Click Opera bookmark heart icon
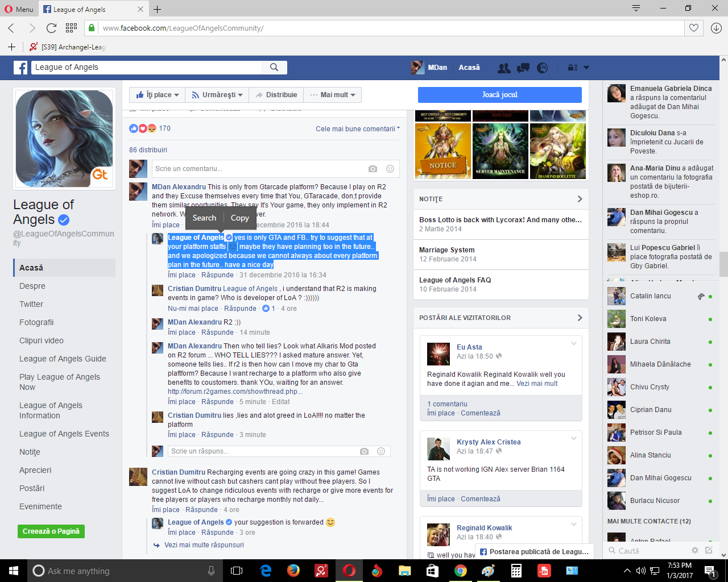The image size is (728, 582). [x=694, y=28]
